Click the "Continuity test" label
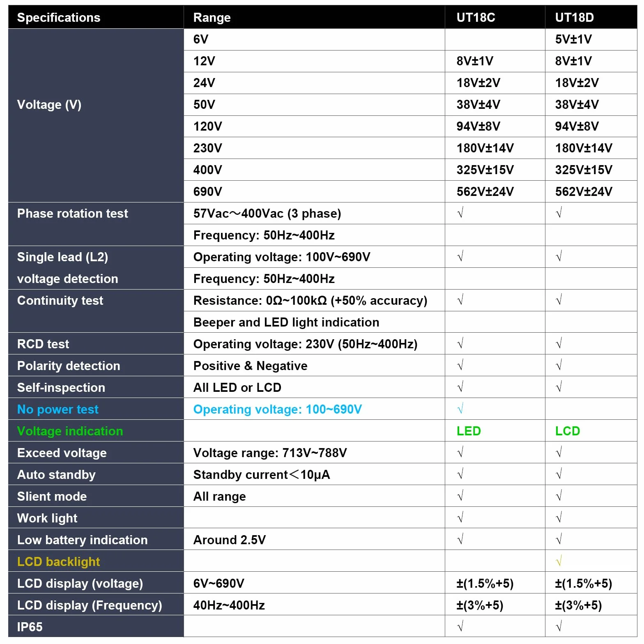 tap(60, 301)
